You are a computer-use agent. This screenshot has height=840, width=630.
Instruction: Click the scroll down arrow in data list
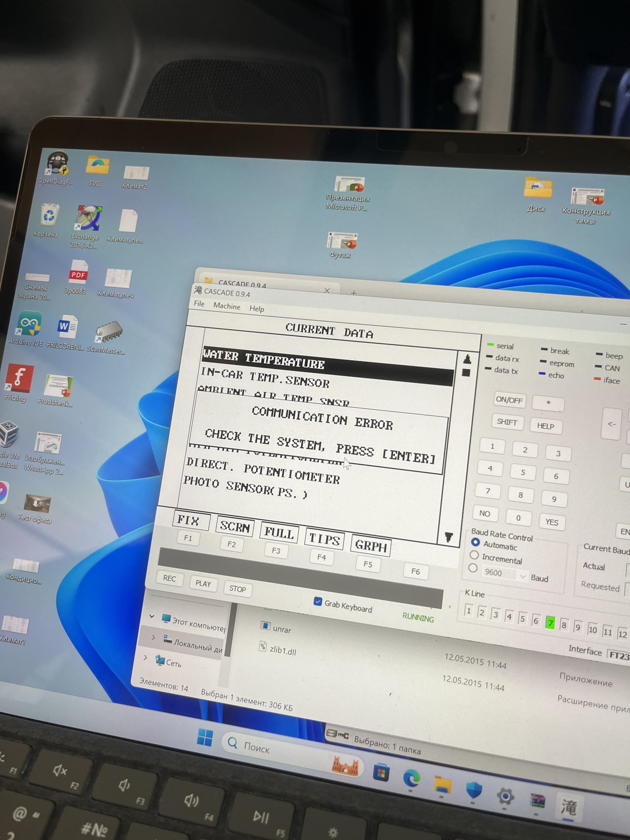(x=449, y=537)
